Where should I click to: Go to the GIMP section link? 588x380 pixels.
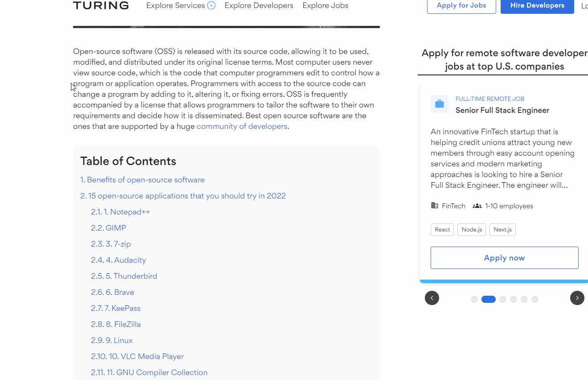(x=109, y=228)
